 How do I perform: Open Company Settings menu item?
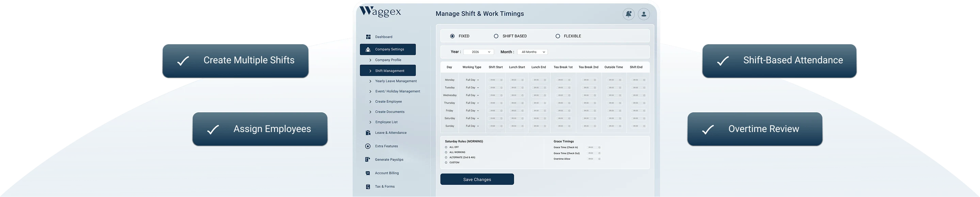[x=388, y=49]
